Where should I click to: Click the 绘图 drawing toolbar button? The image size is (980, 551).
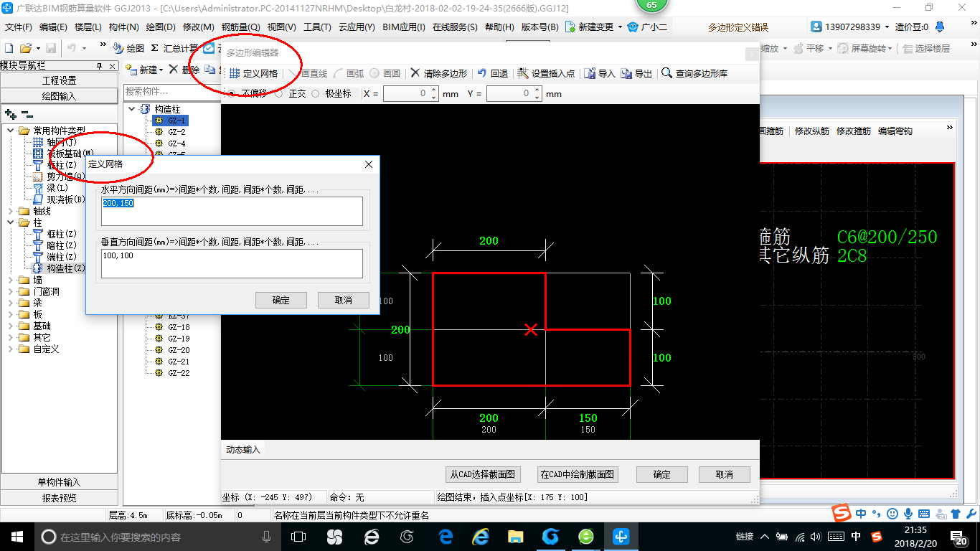pyautogui.click(x=129, y=48)
